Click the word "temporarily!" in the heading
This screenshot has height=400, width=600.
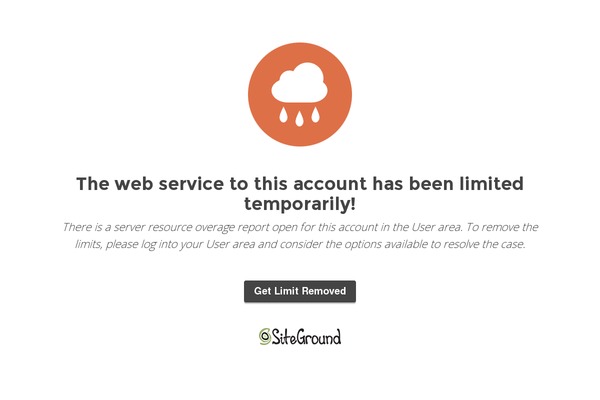pyautogui.click(x=300, y=204)
